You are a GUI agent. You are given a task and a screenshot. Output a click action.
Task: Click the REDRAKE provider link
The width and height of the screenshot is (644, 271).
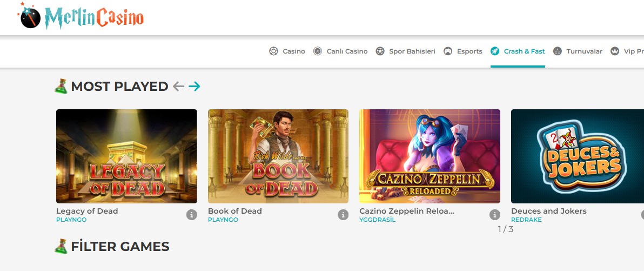(526, 220)
